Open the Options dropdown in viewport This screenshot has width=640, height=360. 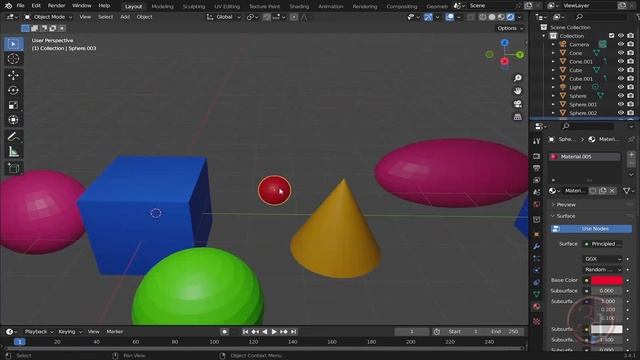(x=510, y=28)
